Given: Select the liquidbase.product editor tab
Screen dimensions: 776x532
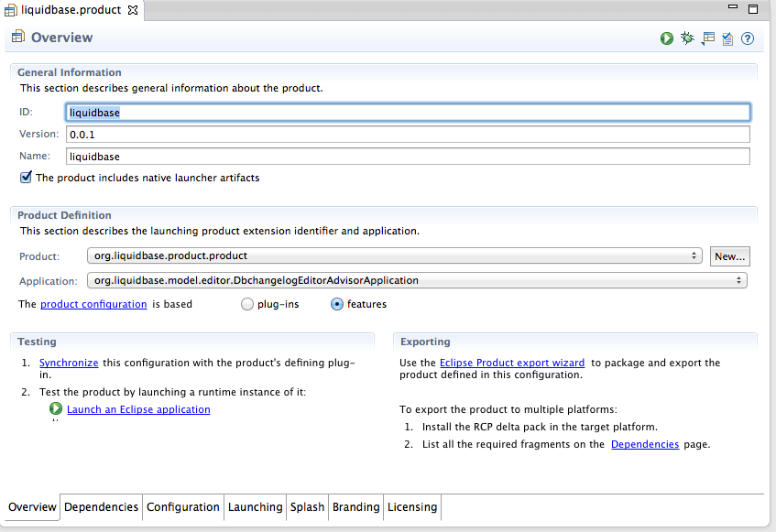Looking at the screenshot, I should 71,10.
